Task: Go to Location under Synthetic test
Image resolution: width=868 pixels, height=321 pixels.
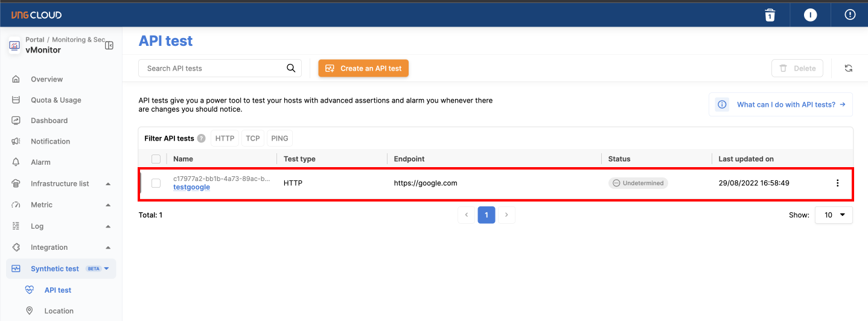Action: (59, 311)
